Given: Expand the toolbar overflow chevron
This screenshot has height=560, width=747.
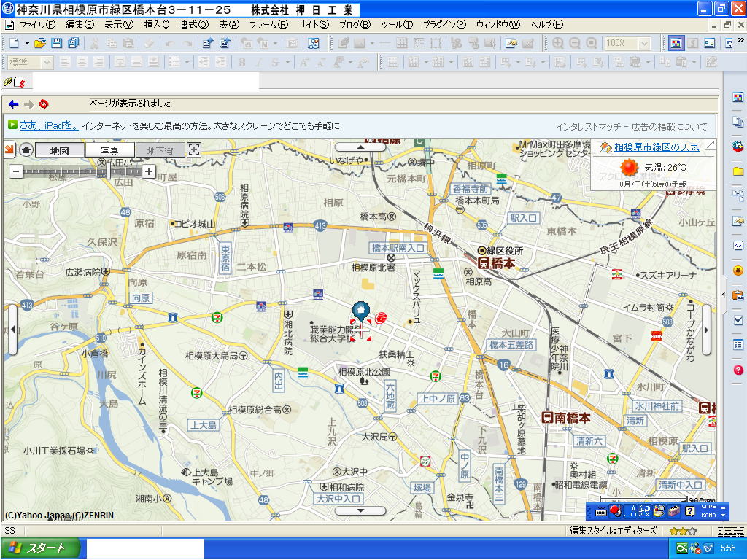Looking at the screenshot, I should click(x=741, y=39).
